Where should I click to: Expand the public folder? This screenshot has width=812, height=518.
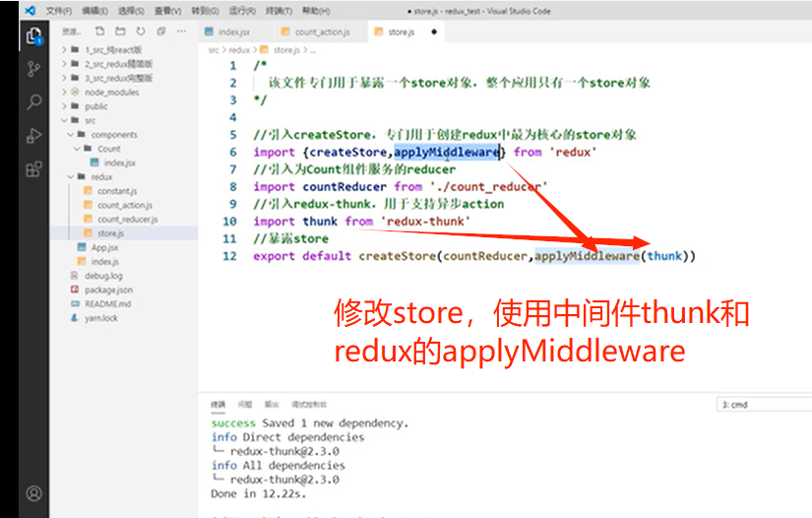click(x=96, y=106)
